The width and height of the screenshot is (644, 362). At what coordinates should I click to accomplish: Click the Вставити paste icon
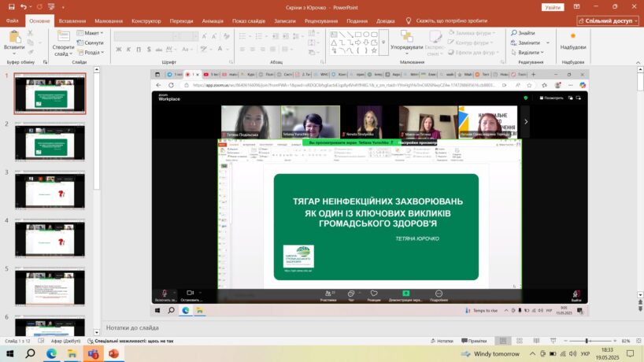tap(14, 39)
